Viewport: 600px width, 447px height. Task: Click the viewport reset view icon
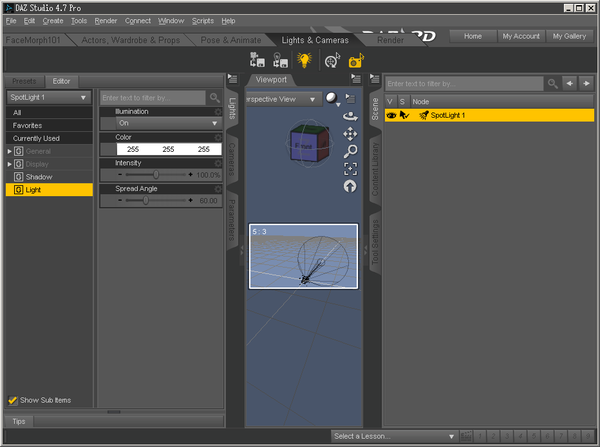pyautogui.click(x=350, y=186)
